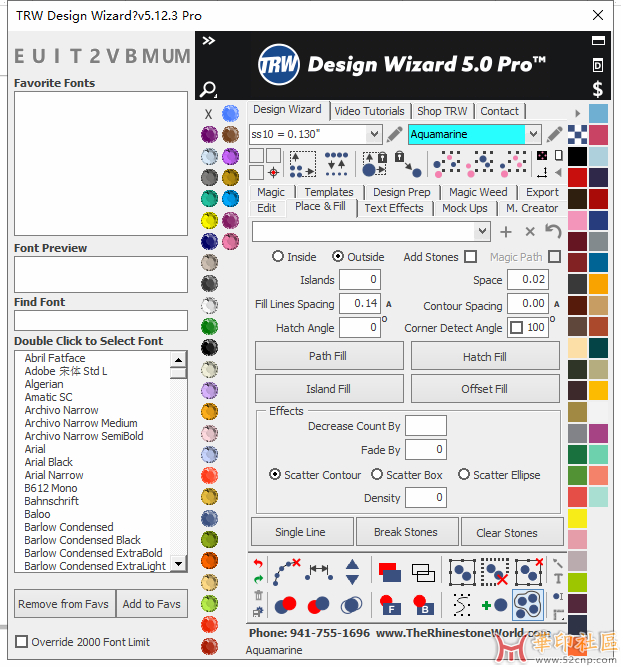This screenshot has height=667, width=621.
Task: Click the locked arrow to stone icon
Action: 407,164
